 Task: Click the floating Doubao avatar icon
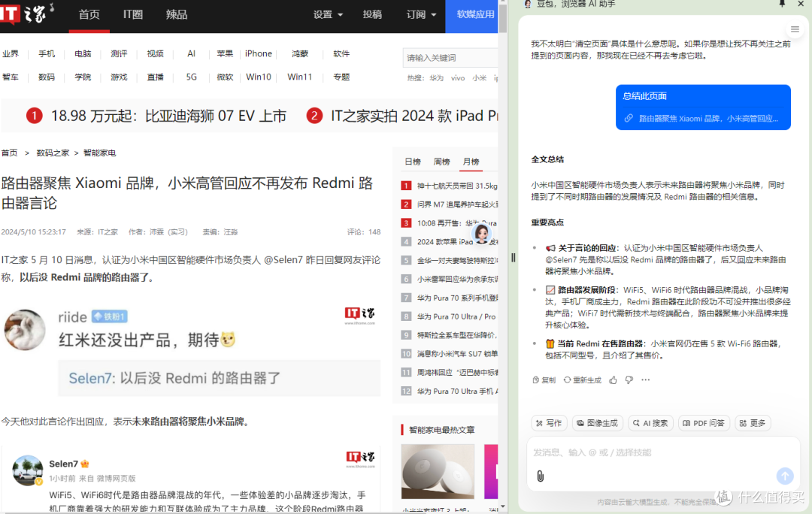[x=482, y=234]
